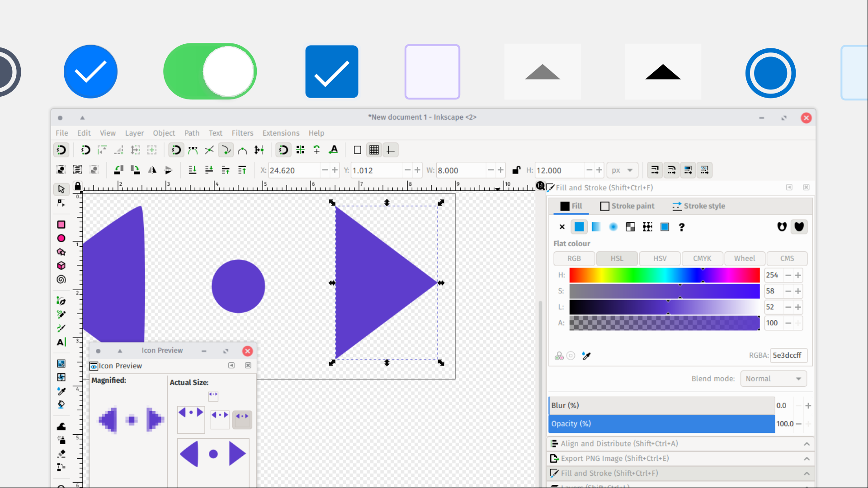The image size is (868, 488).
Task: Click the Hue gradient slider
Action: pos(664,275)
